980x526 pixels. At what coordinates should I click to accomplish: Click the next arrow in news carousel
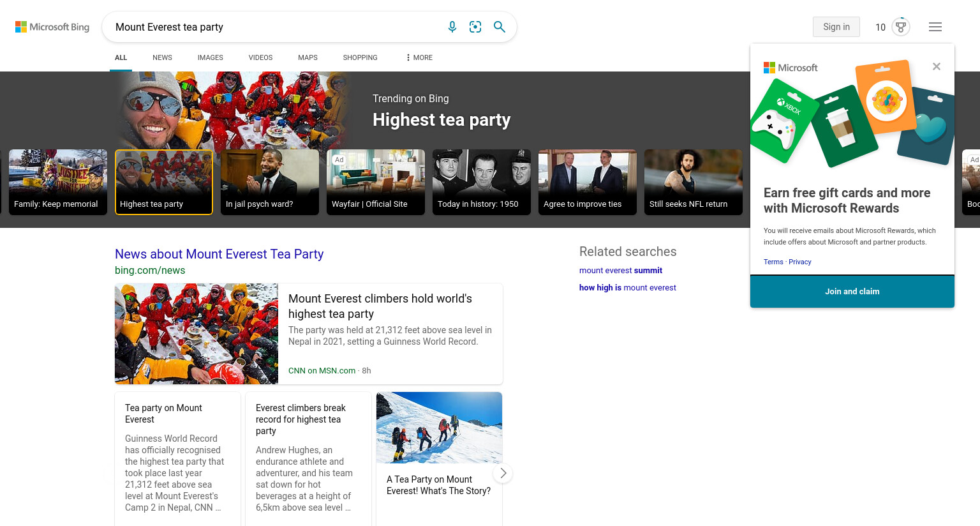click(503, 473)
